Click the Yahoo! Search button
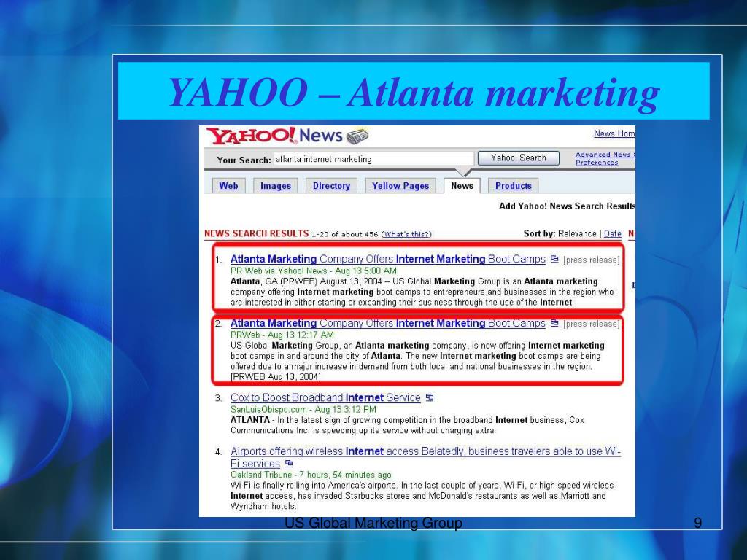Screen dimensions: 747x560 tap(519, 158)
